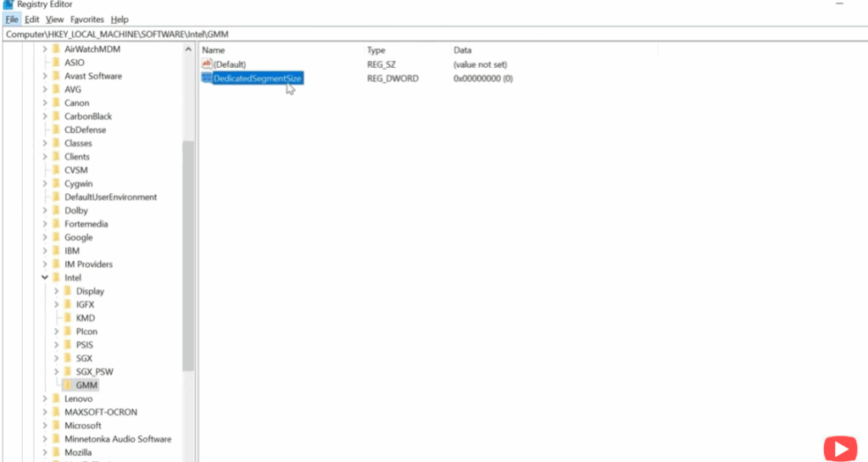Expand the Microsoft key
The height and width of the screenshot is (462, 868).
coord(45,426)
